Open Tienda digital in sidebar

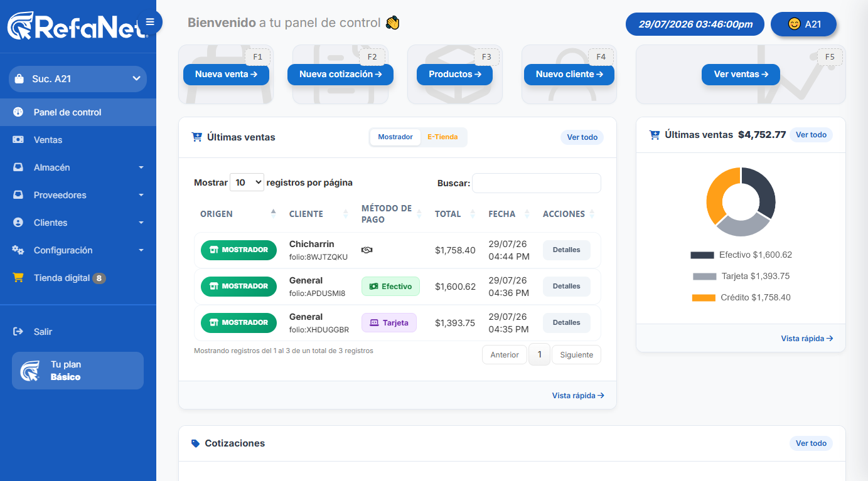(78, 278)
